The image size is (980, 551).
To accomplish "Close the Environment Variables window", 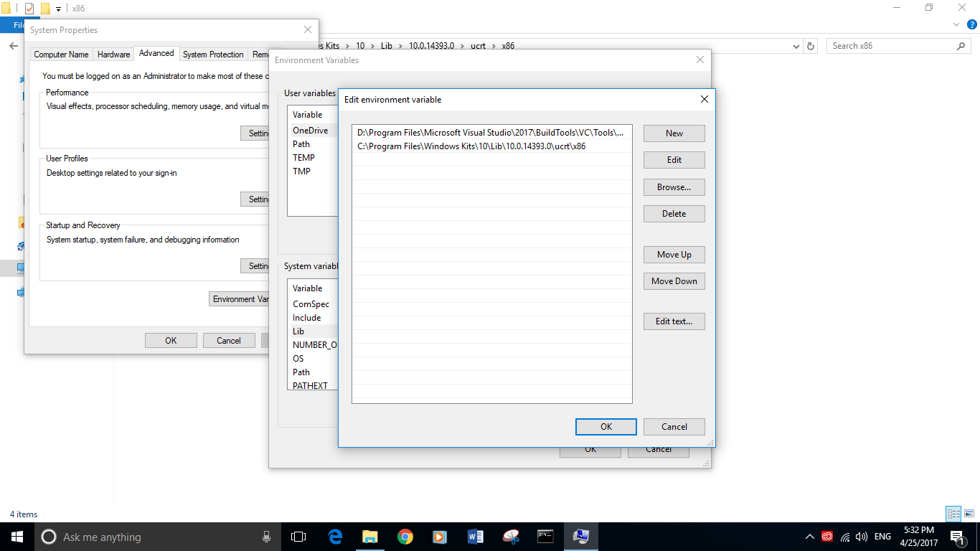I will point(700,60).
